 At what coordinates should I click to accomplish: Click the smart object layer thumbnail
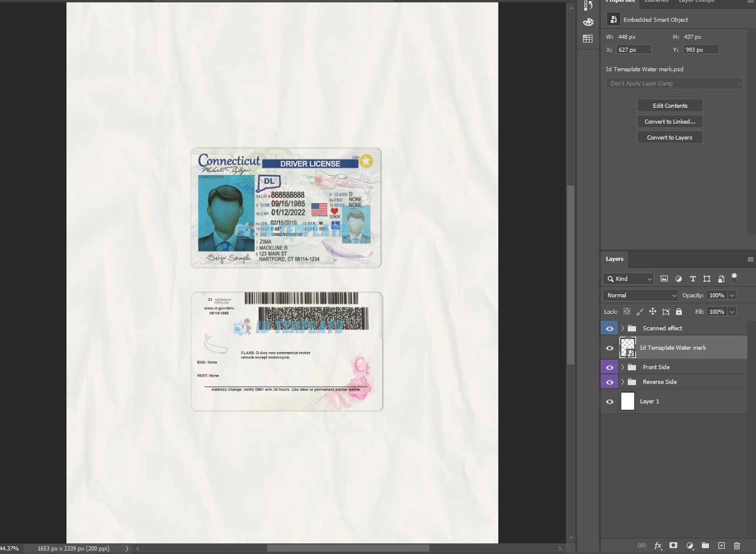[x=628, y=347]
